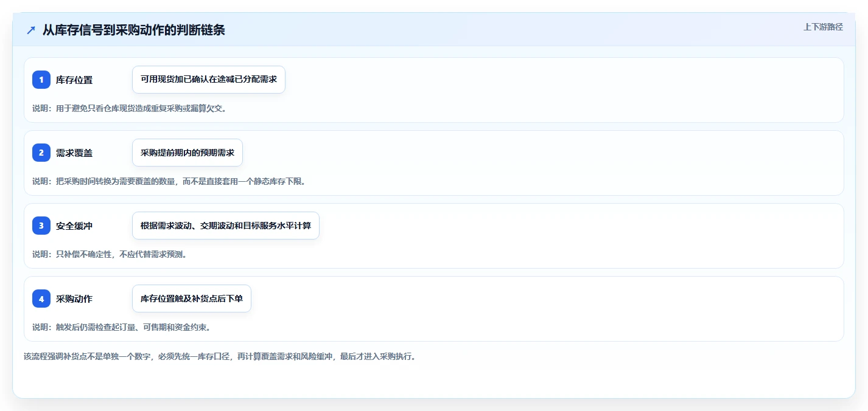Click the note about 起订量、可售期和资金约束

(122, 327)
